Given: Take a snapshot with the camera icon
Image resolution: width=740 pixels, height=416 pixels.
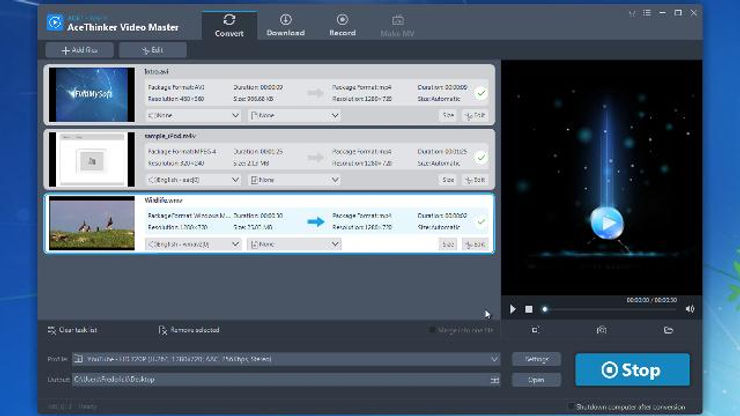Looking at the screenshot, I should point(601,330).
